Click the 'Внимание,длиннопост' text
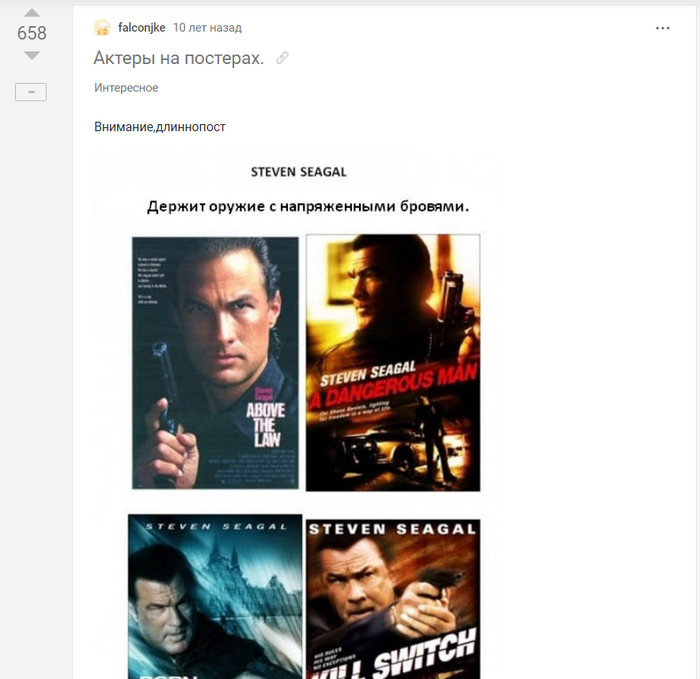This screenshot has width=700, height=679. 159,127
